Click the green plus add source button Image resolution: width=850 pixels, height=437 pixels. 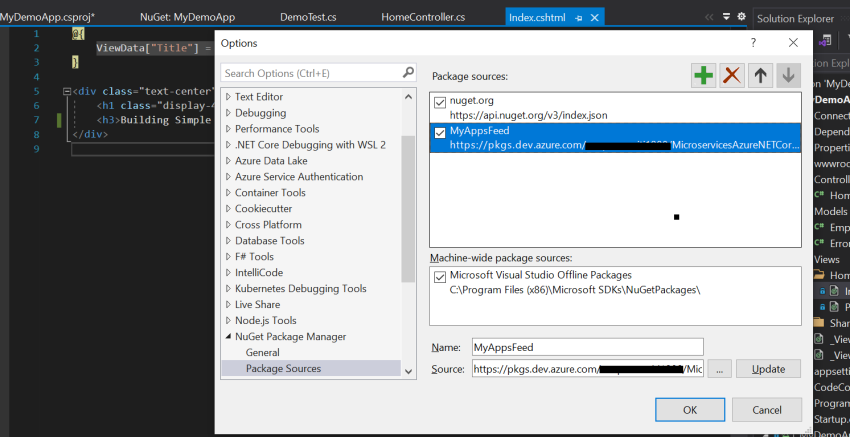pos(704,75)
